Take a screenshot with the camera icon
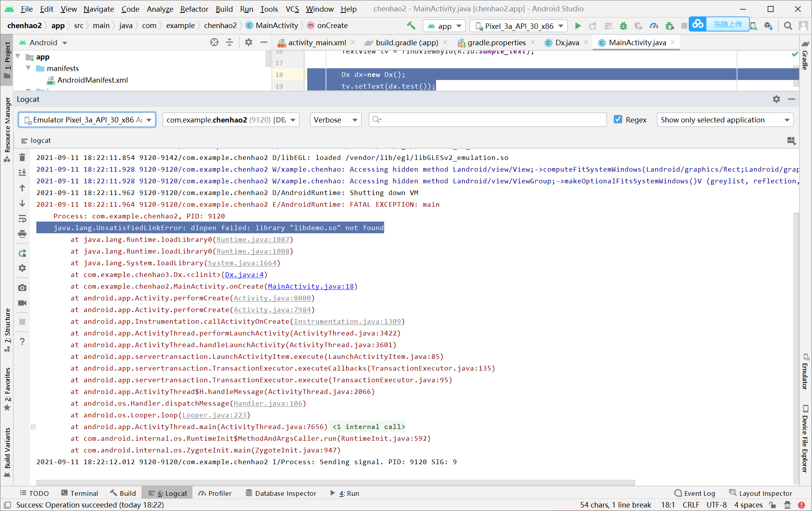The width and height of the screenshot is (812, 511). tap(22, 287)
